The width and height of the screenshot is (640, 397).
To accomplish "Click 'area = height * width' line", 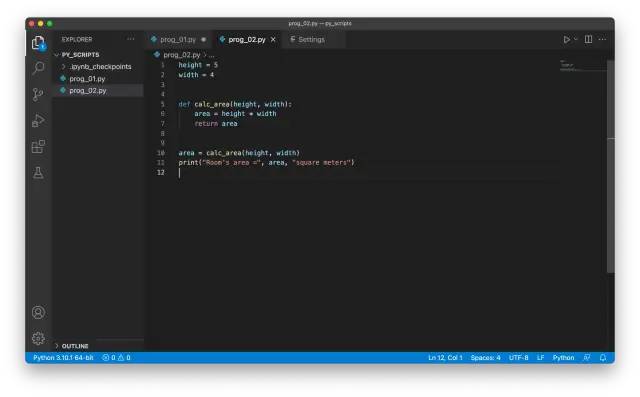I will click(235, 114).
